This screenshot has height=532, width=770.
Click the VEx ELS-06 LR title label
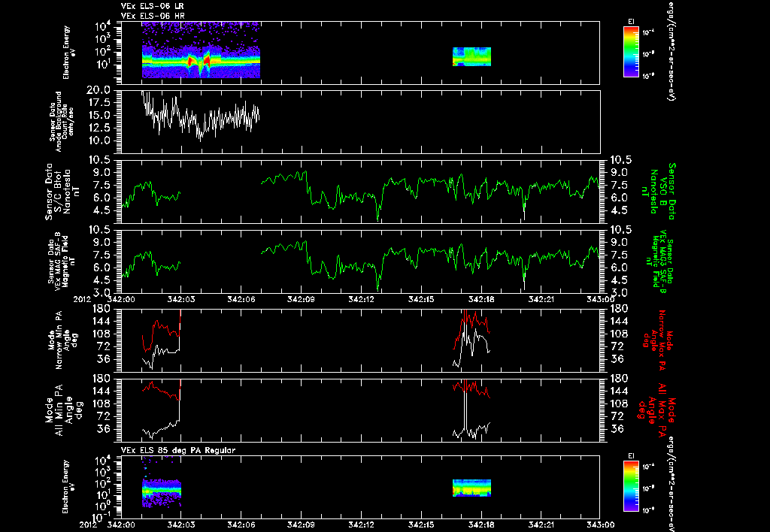coord(152,6)
